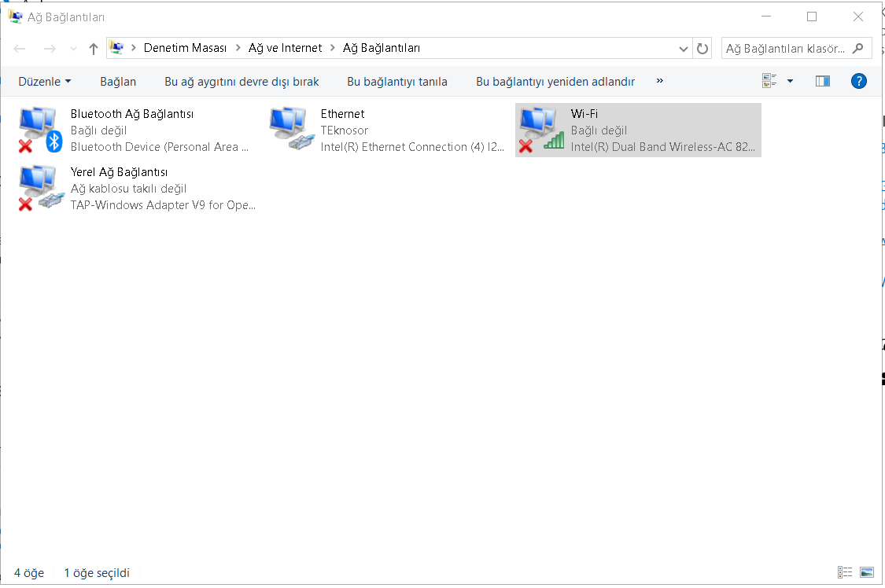Image resolution: width=885 pixels, height=588 pixels.
Task: Click the Forward navigation arrow
Action: pos(50,49)
